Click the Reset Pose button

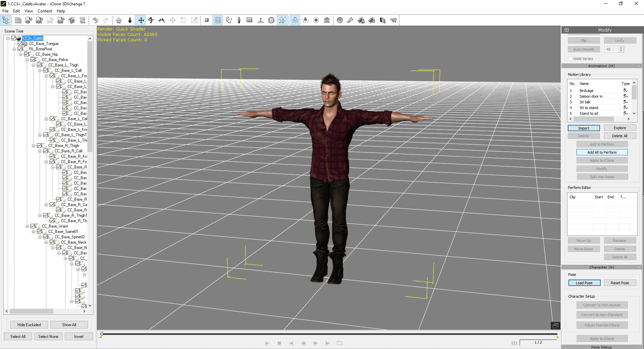click(620, 283)
